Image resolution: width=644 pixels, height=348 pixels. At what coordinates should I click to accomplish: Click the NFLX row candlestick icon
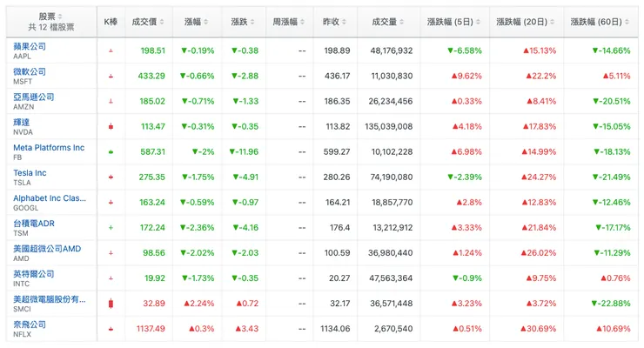point(111,329)
